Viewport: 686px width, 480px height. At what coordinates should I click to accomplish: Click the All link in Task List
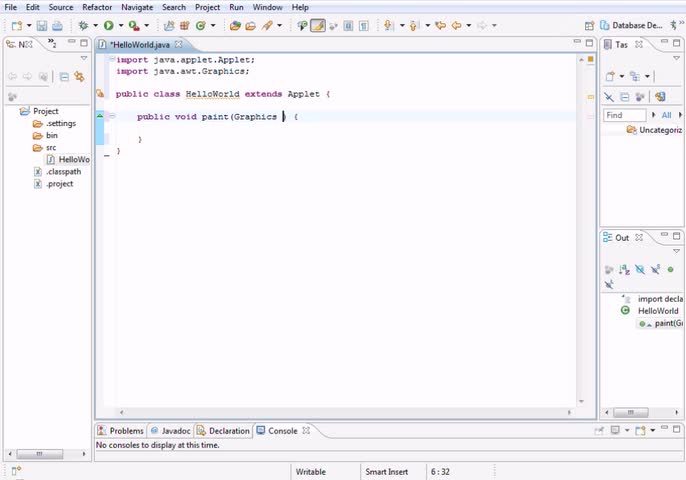666,115
